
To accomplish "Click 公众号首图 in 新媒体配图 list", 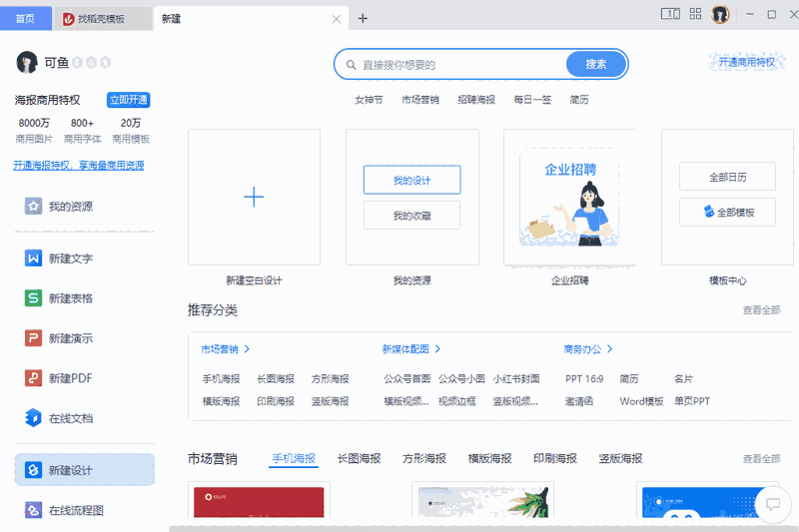I will [x=407, y=378].
